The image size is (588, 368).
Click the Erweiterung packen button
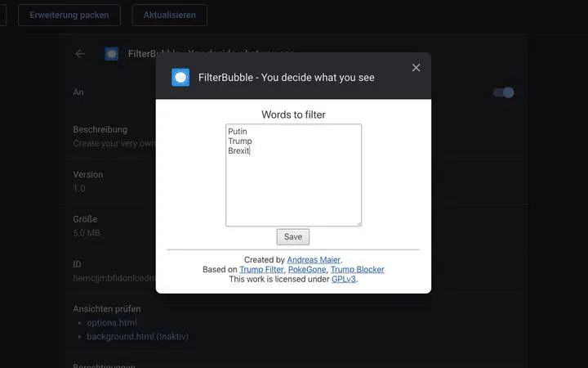click(x=69, y=15)
